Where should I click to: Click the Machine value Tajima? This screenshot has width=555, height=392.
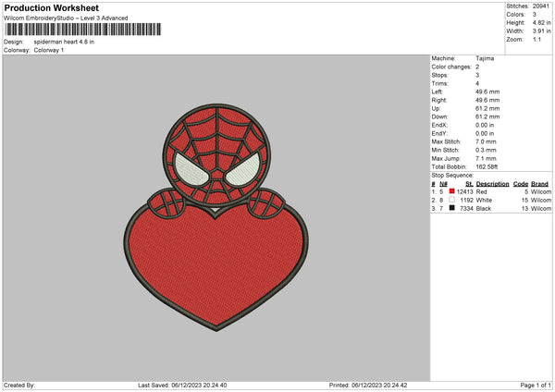pyautogui.click(x=485, y=58)
